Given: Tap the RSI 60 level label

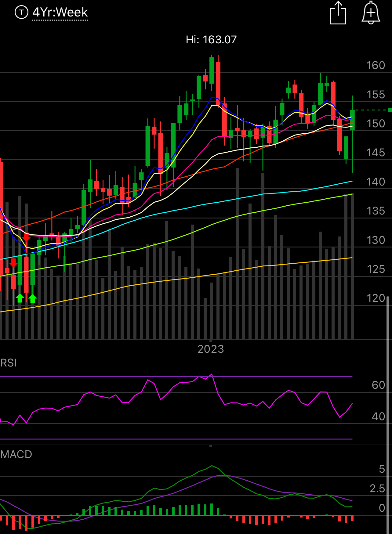Looking at the screenshot, I should pos(378,385).
